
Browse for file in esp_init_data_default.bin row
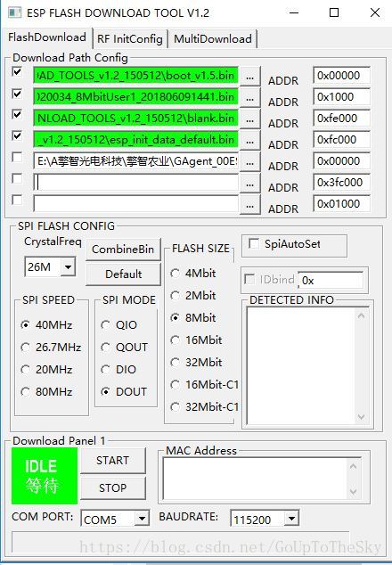[x=249, y=140]
